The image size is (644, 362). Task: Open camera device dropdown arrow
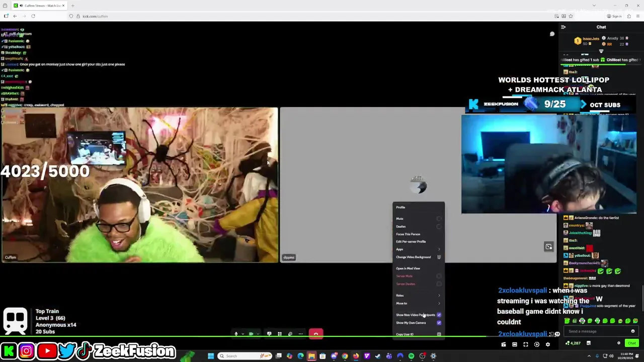point(258,334)
